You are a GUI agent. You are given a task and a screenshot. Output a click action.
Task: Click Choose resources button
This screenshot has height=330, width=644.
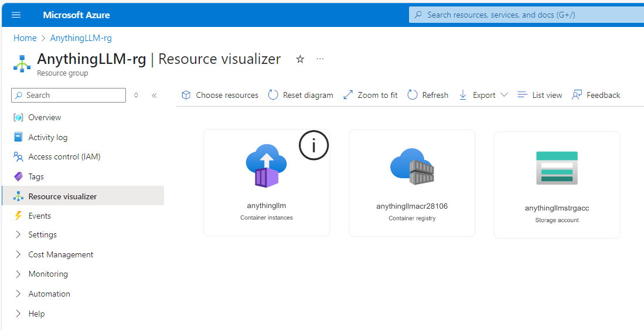click(x=220, y=95)
